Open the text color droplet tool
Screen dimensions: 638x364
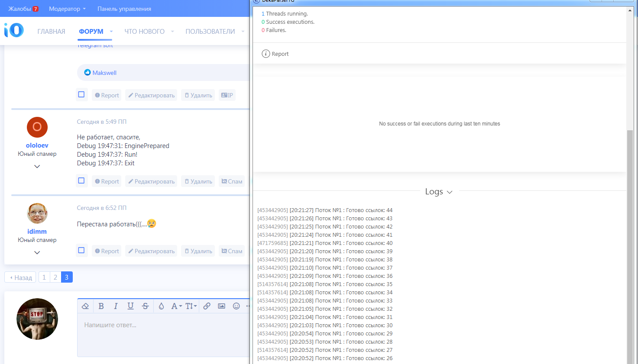(161, 306)
